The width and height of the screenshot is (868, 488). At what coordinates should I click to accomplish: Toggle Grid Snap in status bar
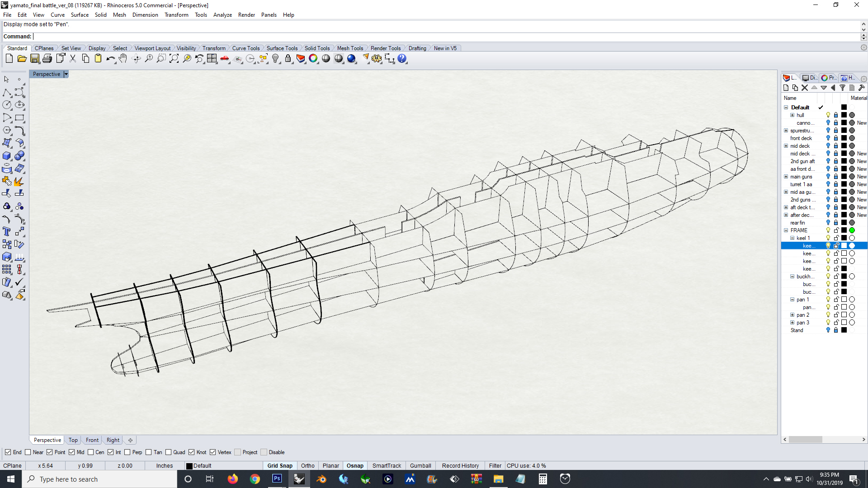point(280,466)
